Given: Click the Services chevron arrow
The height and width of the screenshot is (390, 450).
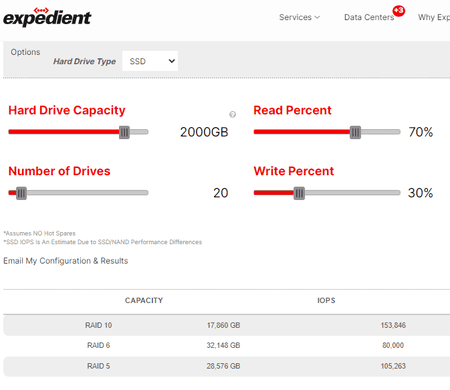Looking at the screenshot, I should [317, 17].
